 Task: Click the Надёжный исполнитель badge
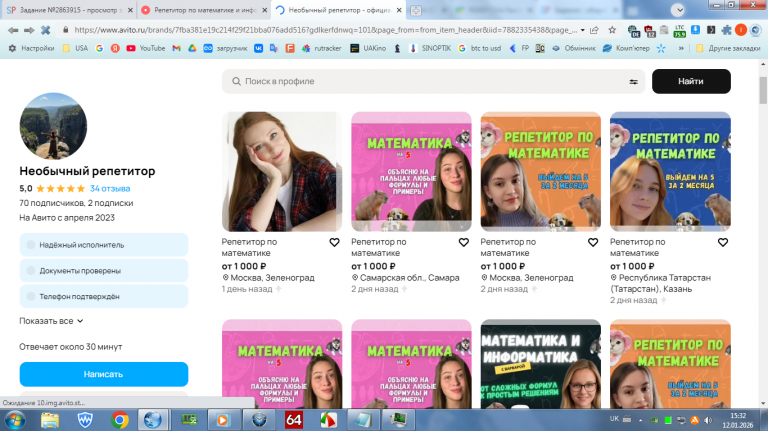(104, 245)
